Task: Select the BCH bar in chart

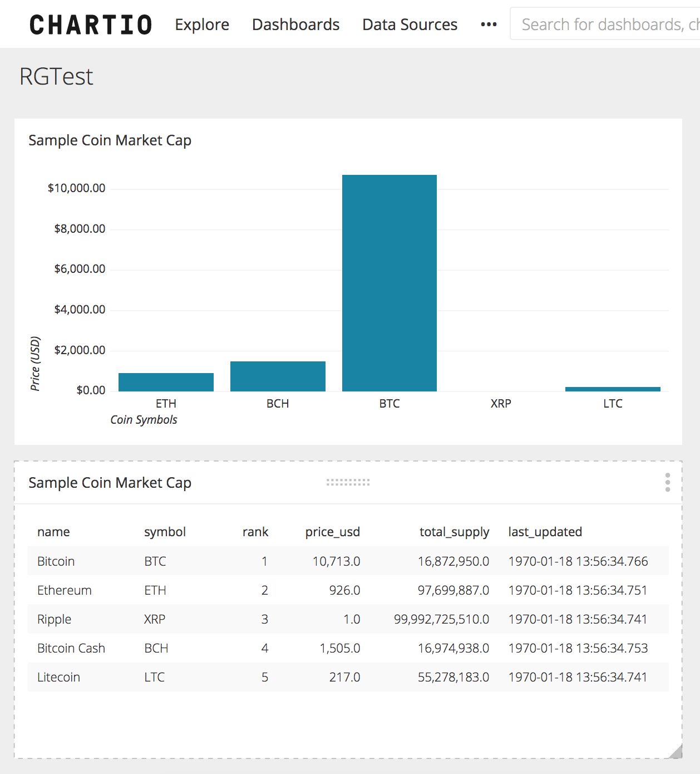Action: (278, 376)
